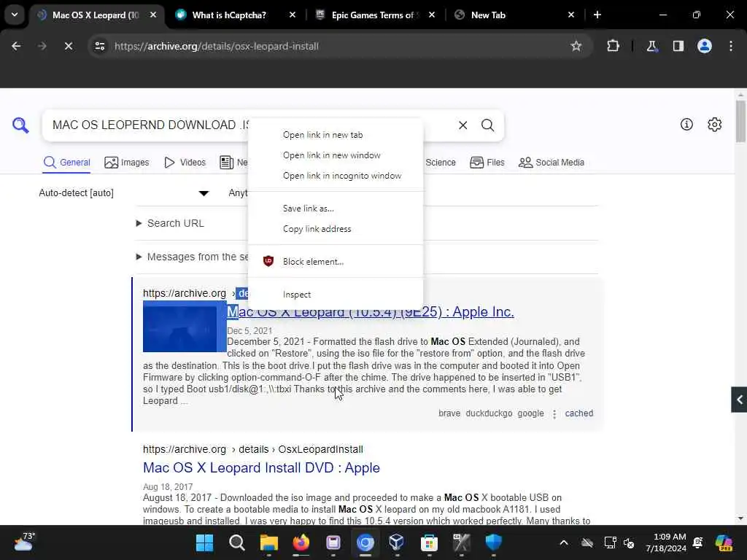Click the SearXNG magnifier logo icon
The height and width of the screenshot is (560, 747).
20,125
